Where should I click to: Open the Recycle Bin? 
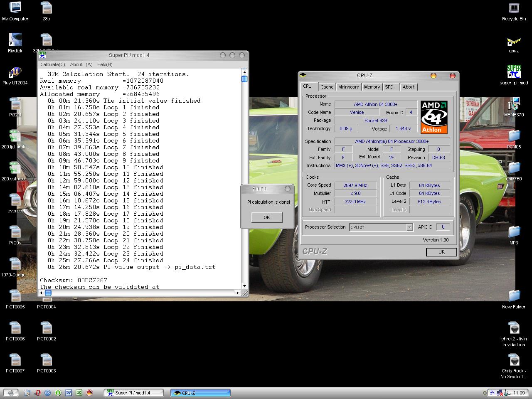pyautogui.click(x=514, y=11)
